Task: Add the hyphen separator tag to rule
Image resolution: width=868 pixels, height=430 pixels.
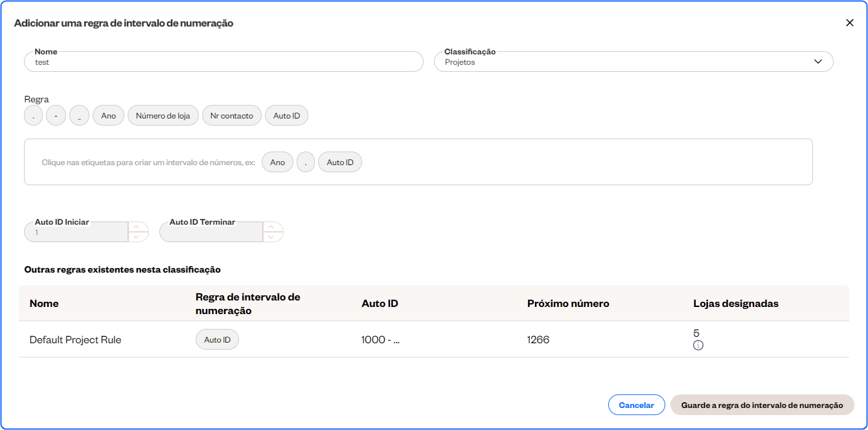Action: [56, 116]
